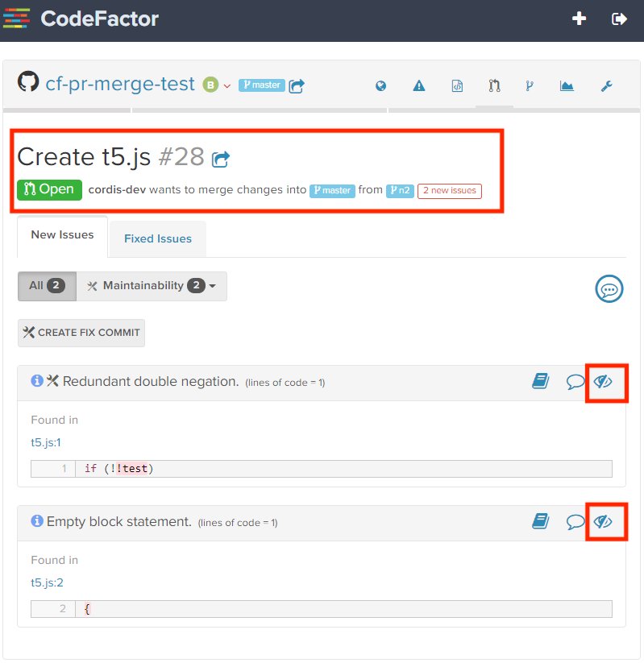This screenshot has width=644, height=663.
Task: Open the Branches icon
Action: [530, 86]
